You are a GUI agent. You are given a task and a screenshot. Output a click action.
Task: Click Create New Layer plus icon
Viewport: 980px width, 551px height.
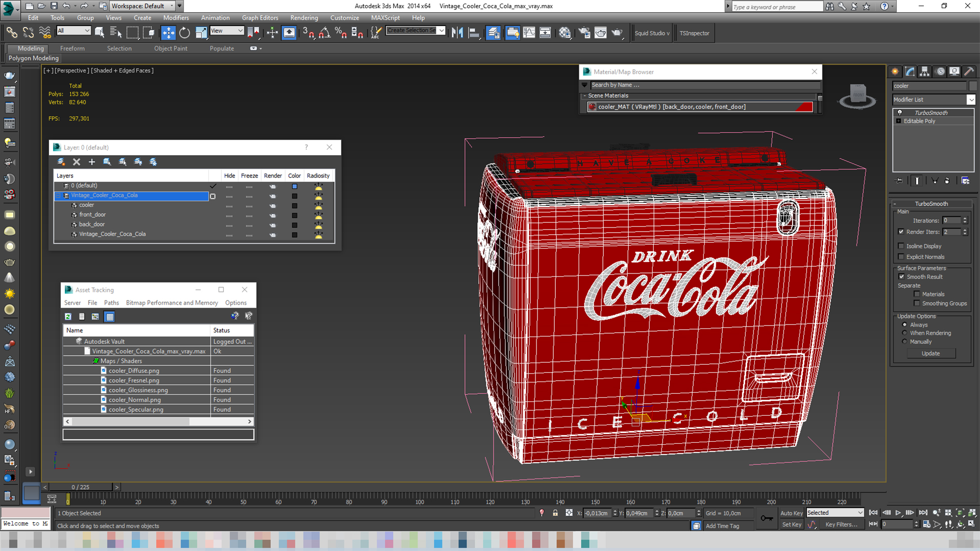click(x=92, y=162)
